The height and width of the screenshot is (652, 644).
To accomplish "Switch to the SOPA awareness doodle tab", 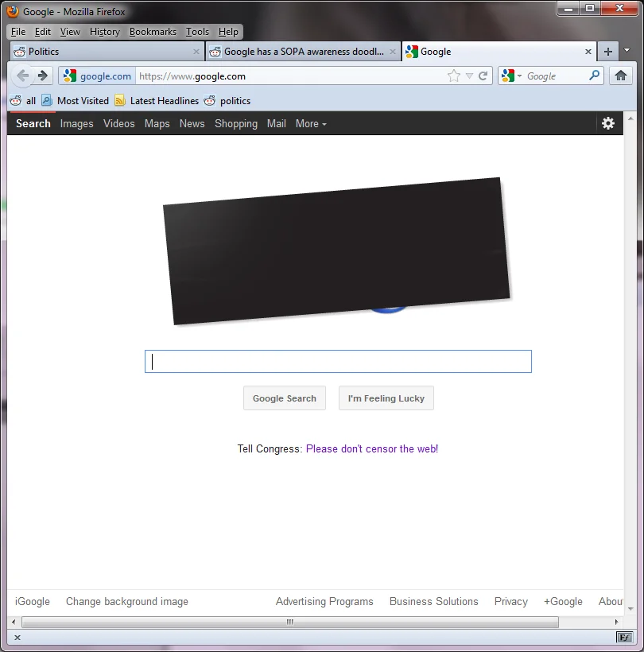I will click(x=303, y=52).
